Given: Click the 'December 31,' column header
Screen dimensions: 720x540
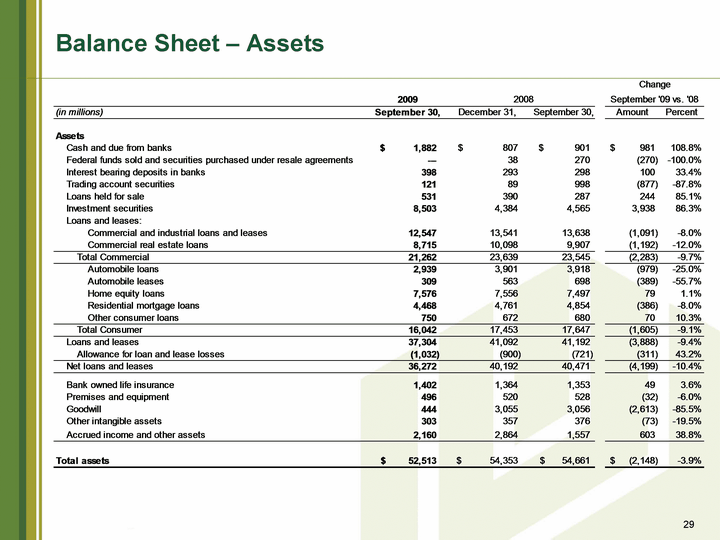Looking at the screenshot, I should (x=487, y=112).
